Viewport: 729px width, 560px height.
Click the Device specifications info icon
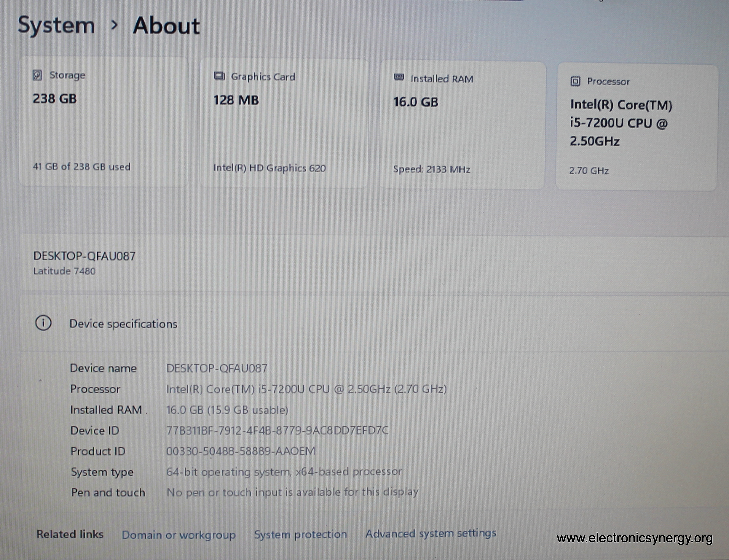(43, 323)
